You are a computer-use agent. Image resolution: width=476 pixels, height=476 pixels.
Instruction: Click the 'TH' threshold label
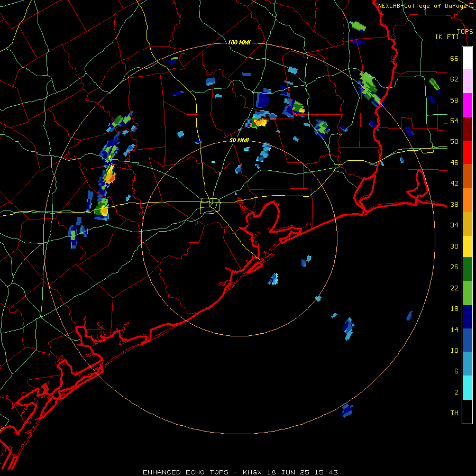pos(454,413)
